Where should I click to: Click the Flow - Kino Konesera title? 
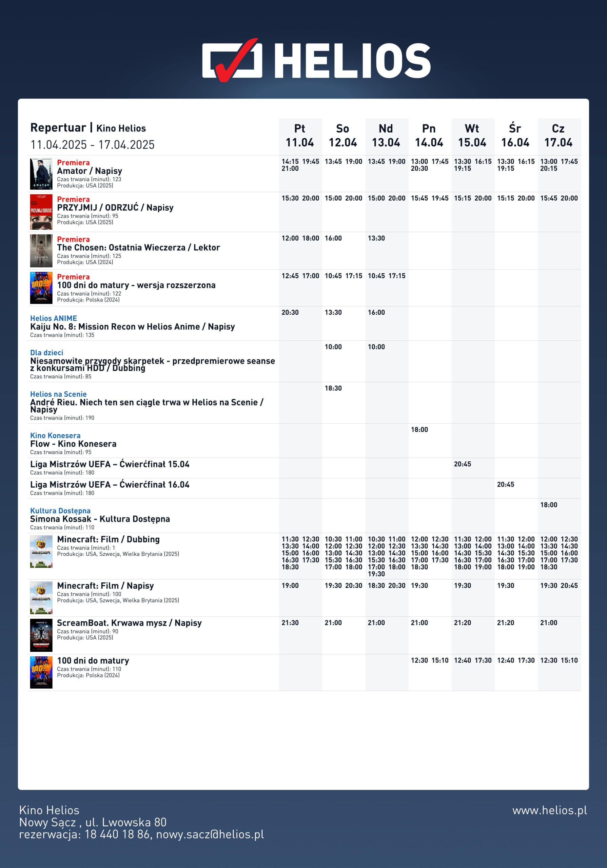[x=73, y=444]
